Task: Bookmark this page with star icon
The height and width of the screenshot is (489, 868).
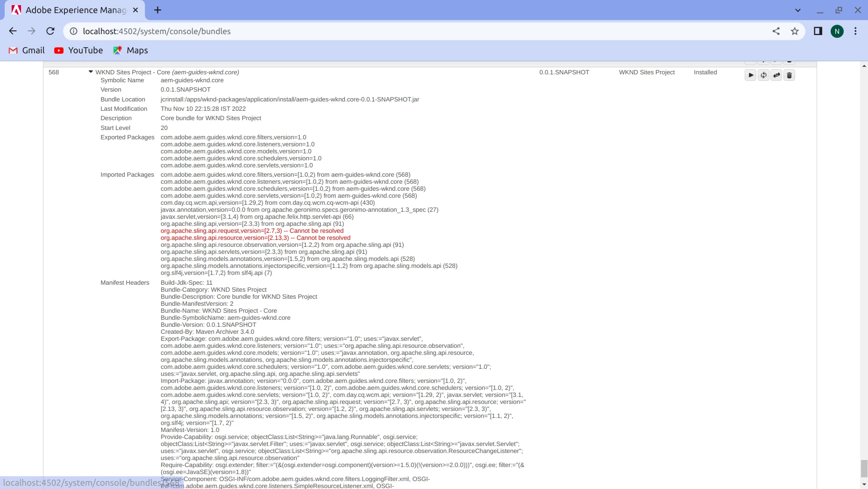Action: [x=795, y=31]
